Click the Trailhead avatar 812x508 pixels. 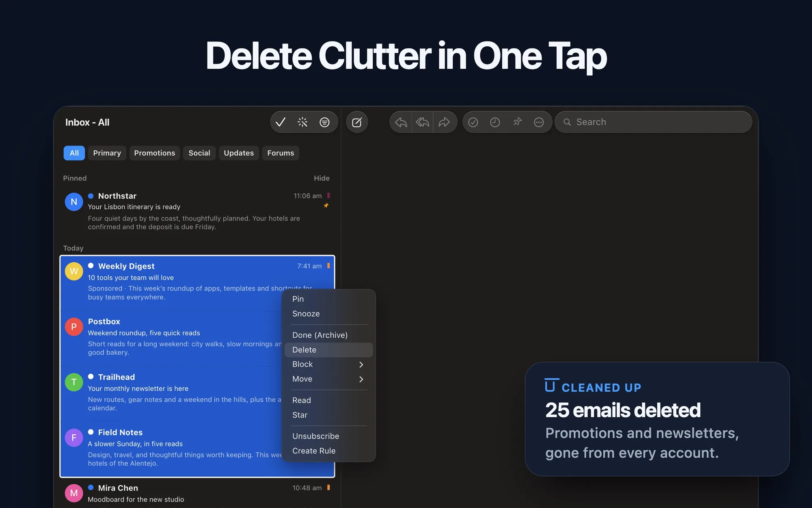coord(74,382)
